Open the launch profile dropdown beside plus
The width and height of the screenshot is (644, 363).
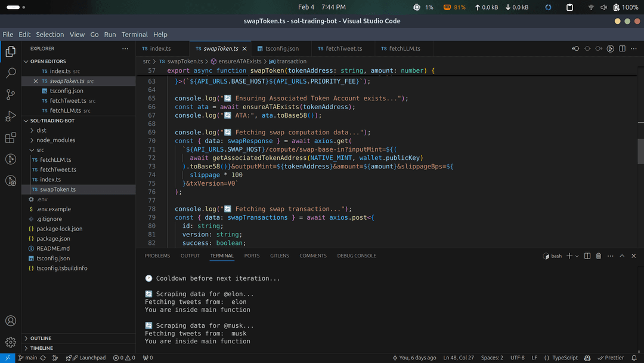pos(577,256)
